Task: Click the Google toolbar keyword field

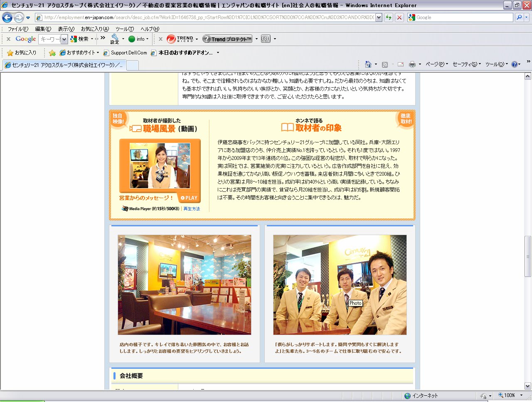Action: [50, 39]
